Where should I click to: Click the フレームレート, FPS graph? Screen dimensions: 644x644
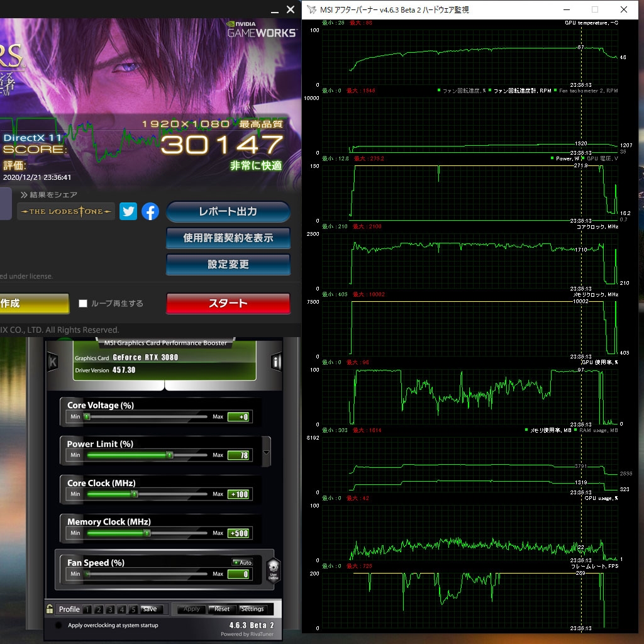[x=470, y=601]
